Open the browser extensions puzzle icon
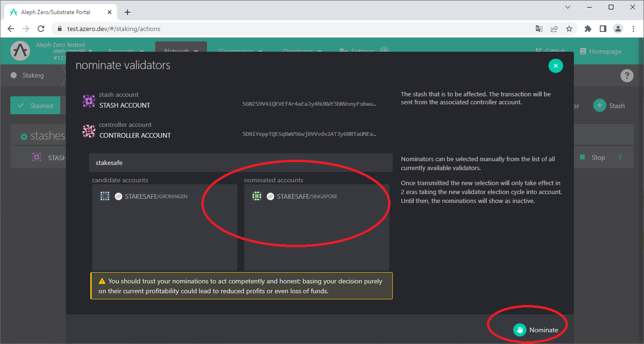This screenshot has width=644, height=344. click(588, 29)
